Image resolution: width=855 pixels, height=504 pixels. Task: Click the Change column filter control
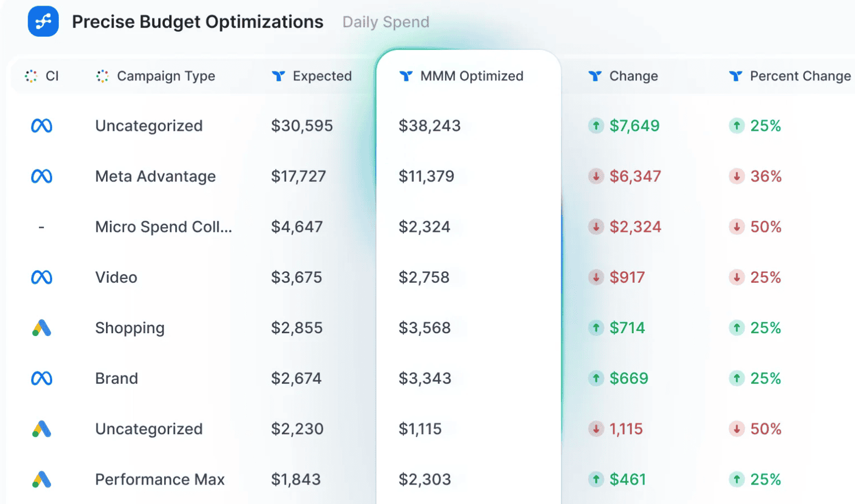pos(595,76)
